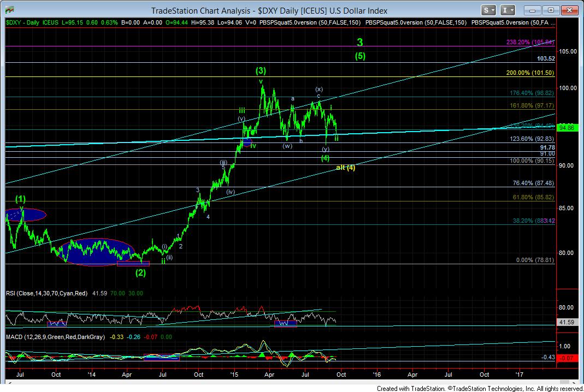Screen dimensions: 584x392
Task: Click the Hi=95.38 high value
Action: tap(203, 23)
